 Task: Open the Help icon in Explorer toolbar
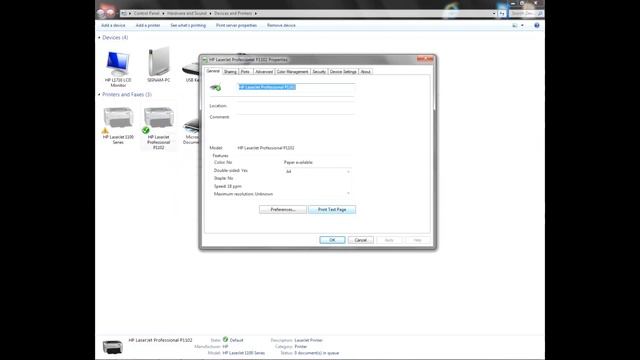[x=537, y=25]
